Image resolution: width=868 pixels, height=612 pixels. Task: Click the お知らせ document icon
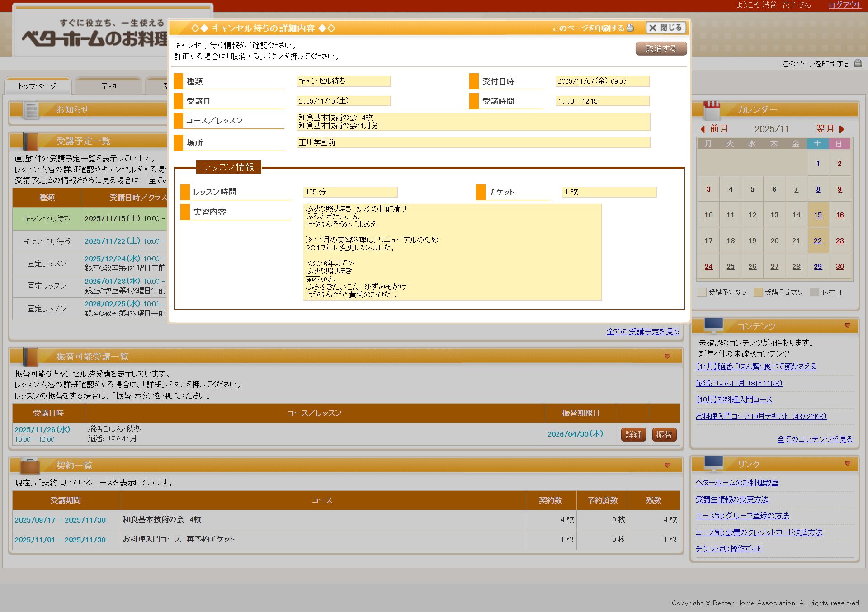click(32, 110)
